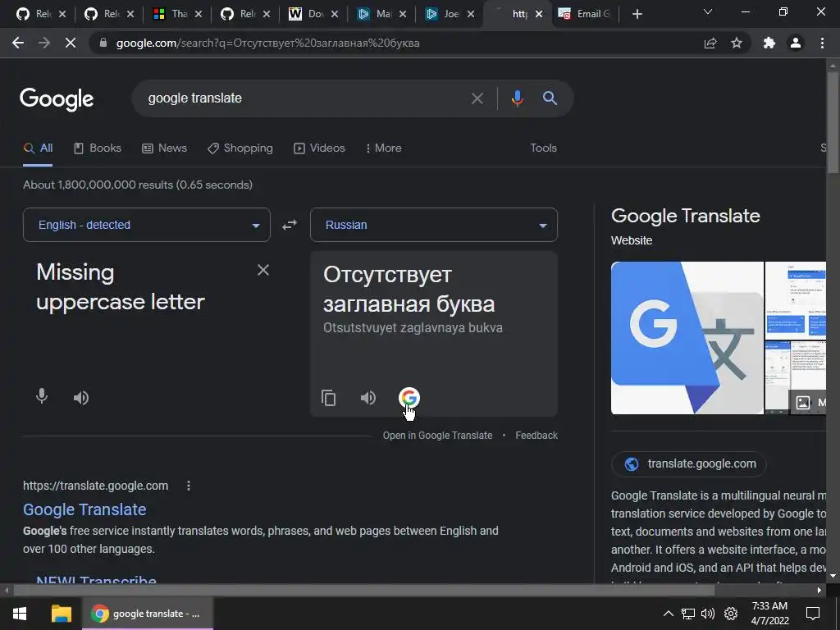Switch to the Shopping tab
Viewport: 840px width, 630px height.
[x=240, y=148]
